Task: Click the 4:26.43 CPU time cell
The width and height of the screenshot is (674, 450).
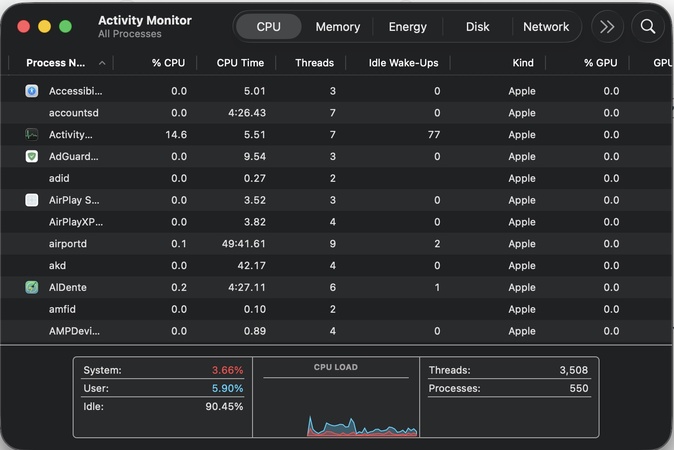Action: point(247,113)
